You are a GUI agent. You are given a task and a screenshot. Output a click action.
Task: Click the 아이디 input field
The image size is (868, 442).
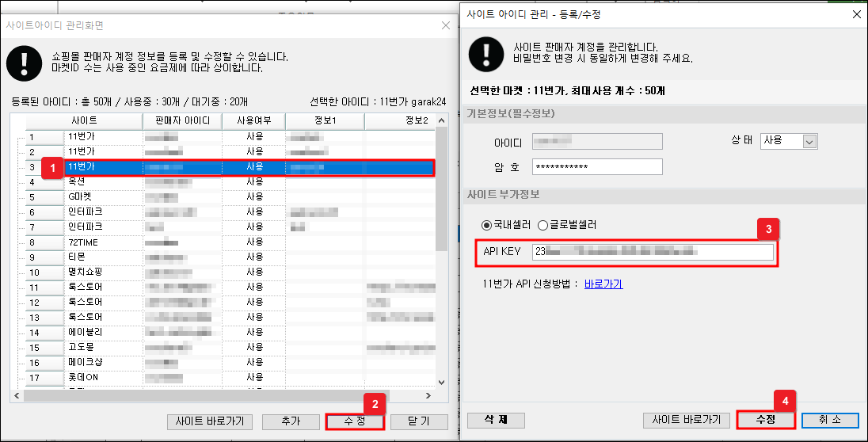pos(597,141)
